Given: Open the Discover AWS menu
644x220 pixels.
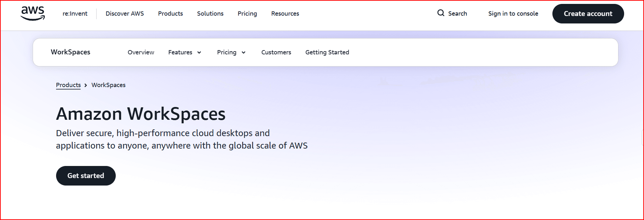Looking at the screenshot, I should (x=125, y=14).
